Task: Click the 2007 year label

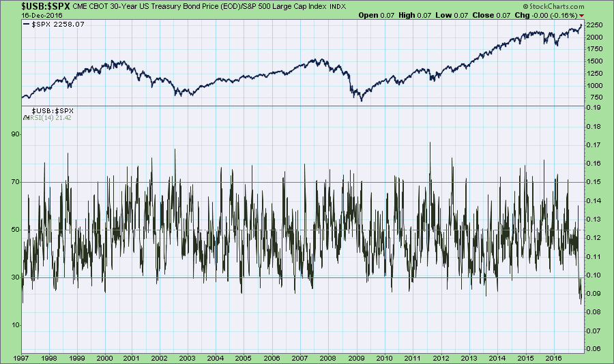Action: click(300, 358)
